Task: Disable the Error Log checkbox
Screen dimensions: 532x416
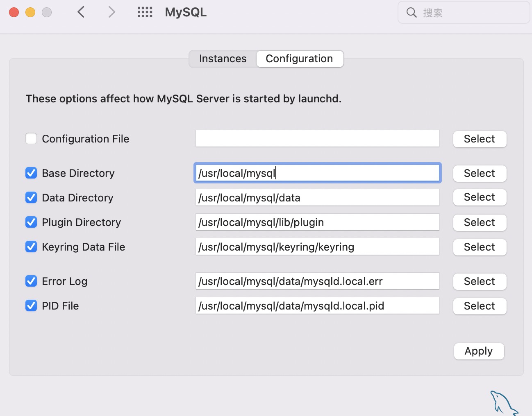Action: tap(31, 281)
